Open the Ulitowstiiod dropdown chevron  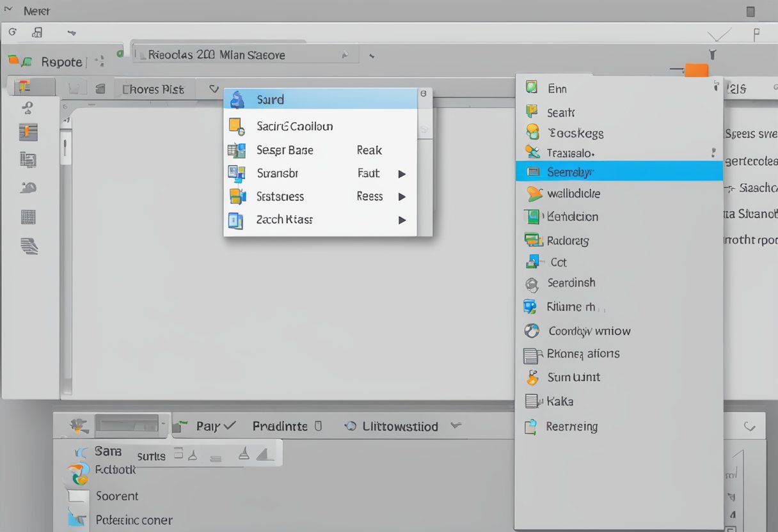(456, 425)
